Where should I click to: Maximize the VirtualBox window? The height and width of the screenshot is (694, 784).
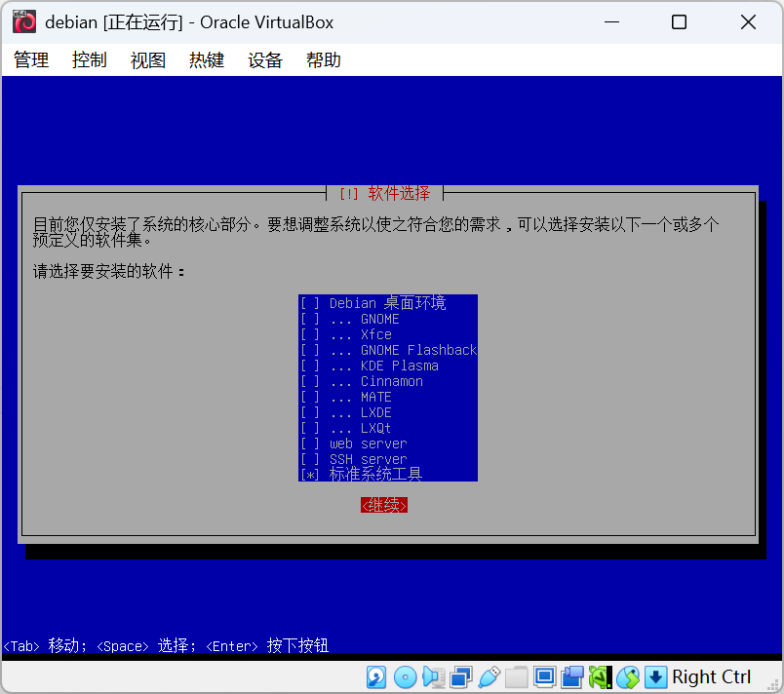pos(679,22)
